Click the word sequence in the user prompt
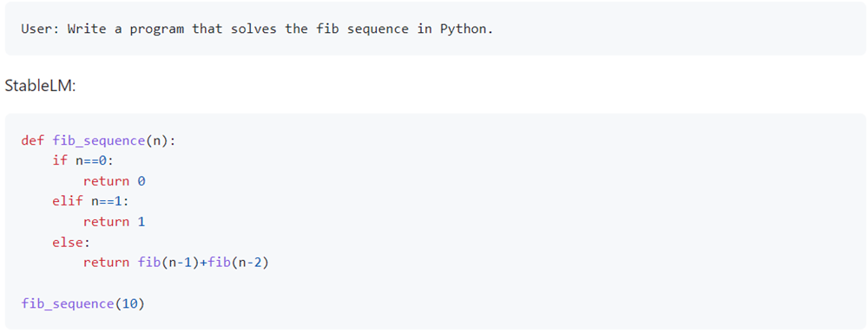Image resolution: width=868 pixels, height=332 pixels. tap(378, 29)
